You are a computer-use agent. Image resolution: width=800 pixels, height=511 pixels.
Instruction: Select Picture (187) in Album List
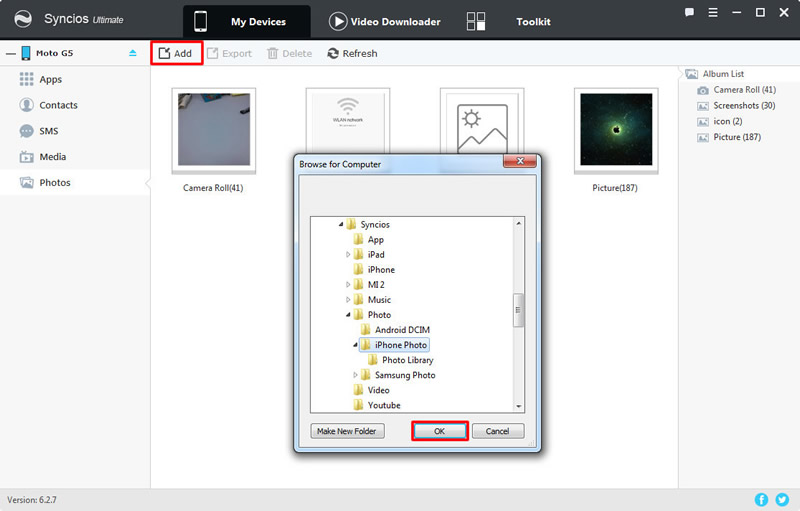tap(729, 137)
